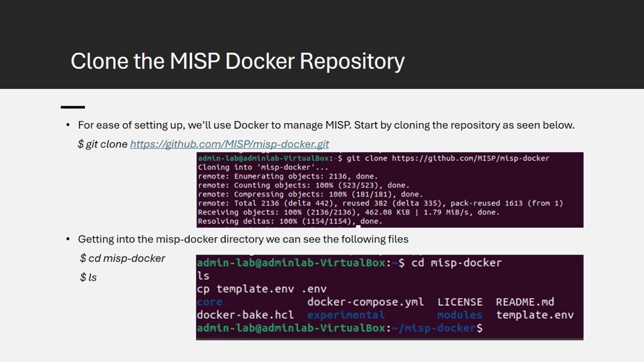Select the '$ git clone' command text
The image size is (644, 362).
coord(103,144)
